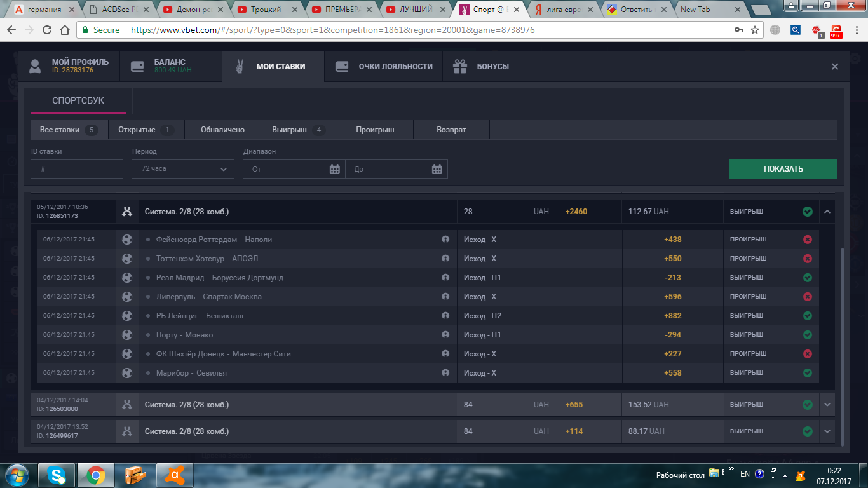
Task: Click football icon for Фейеноорд - Наполи
Action: 127,240
